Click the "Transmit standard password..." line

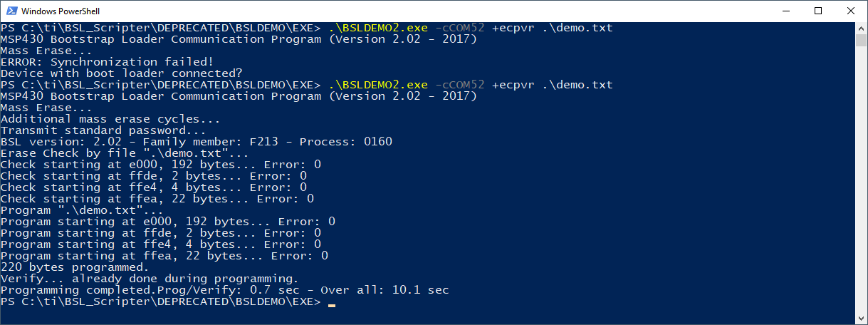tap(103, 130)
